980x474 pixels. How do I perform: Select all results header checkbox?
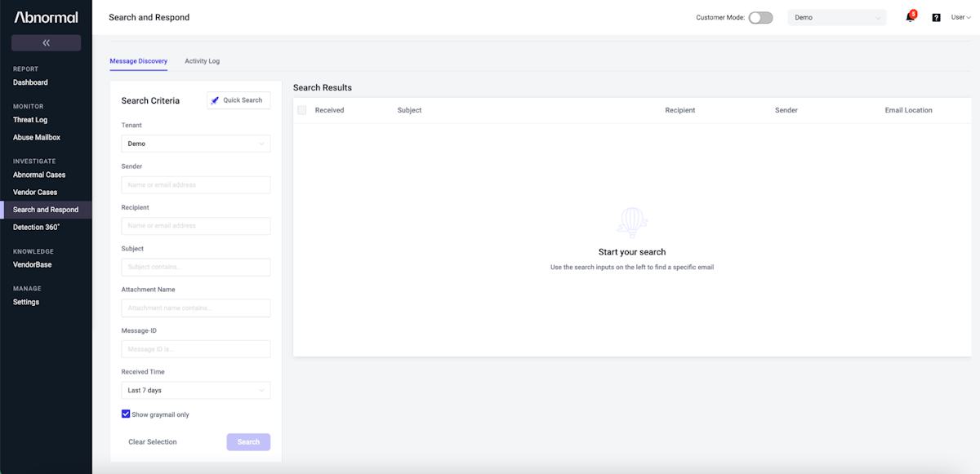coord(302,110)
